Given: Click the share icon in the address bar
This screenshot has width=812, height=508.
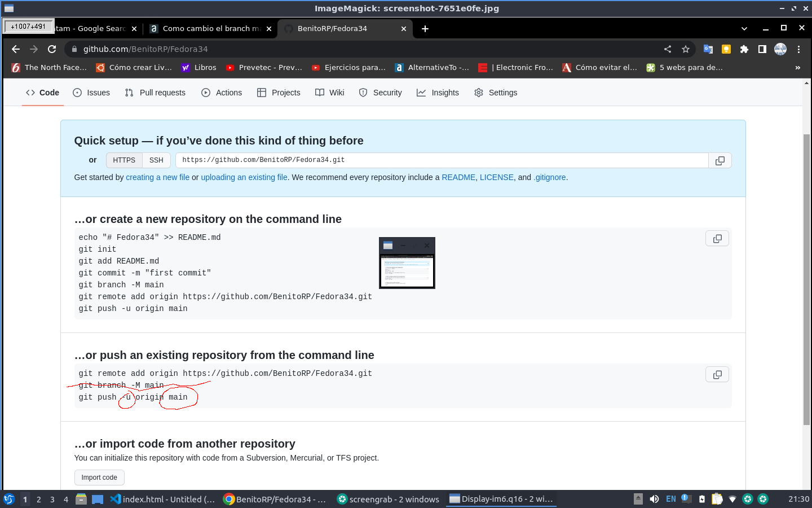Looking at the screenshot, I should click(668, 49).
